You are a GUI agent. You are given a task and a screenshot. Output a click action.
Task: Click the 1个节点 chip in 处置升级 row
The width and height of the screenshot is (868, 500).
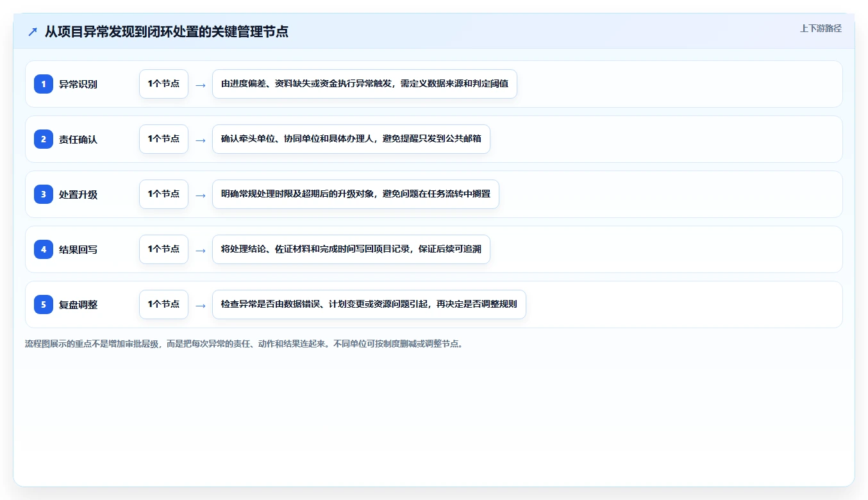click(x=163, y=194)
